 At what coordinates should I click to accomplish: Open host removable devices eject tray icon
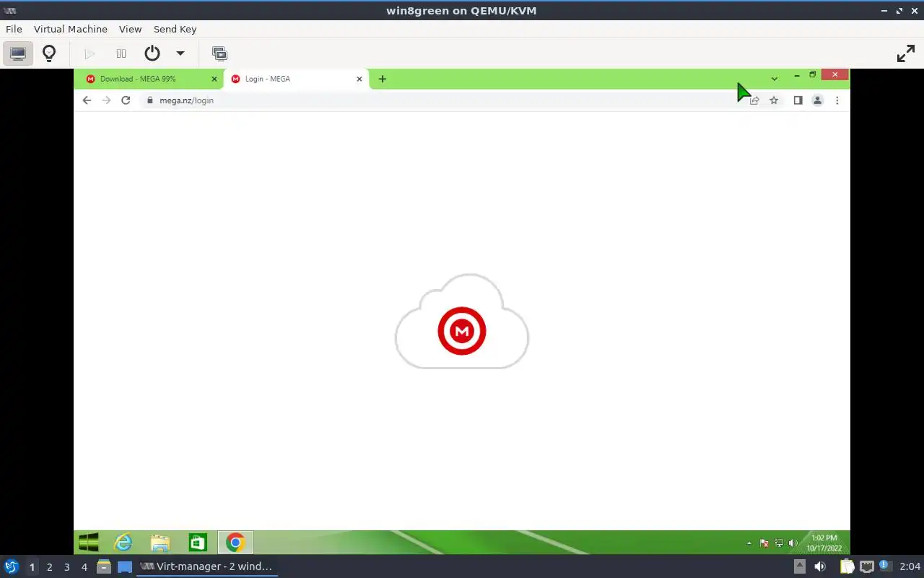click(800, 566)
